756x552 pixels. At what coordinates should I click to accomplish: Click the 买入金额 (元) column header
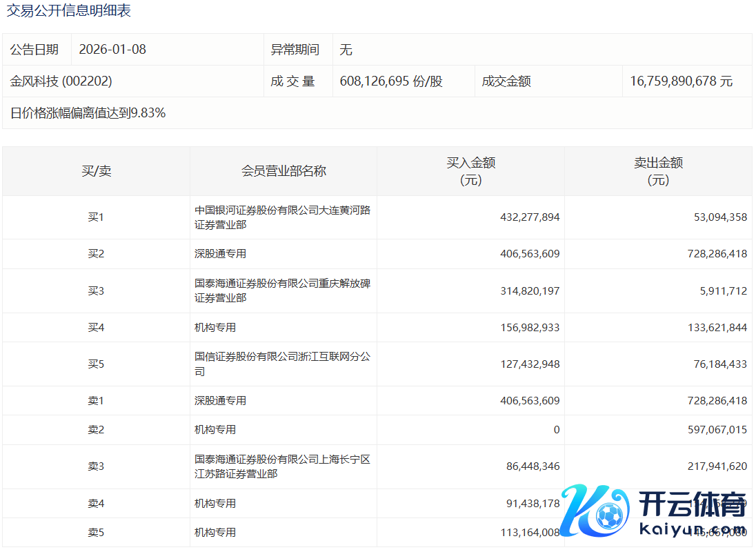click(x=470, y=171)
